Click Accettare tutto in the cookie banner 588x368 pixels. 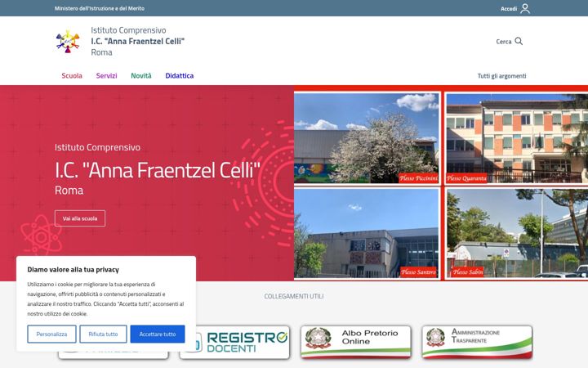click(158, 334)
